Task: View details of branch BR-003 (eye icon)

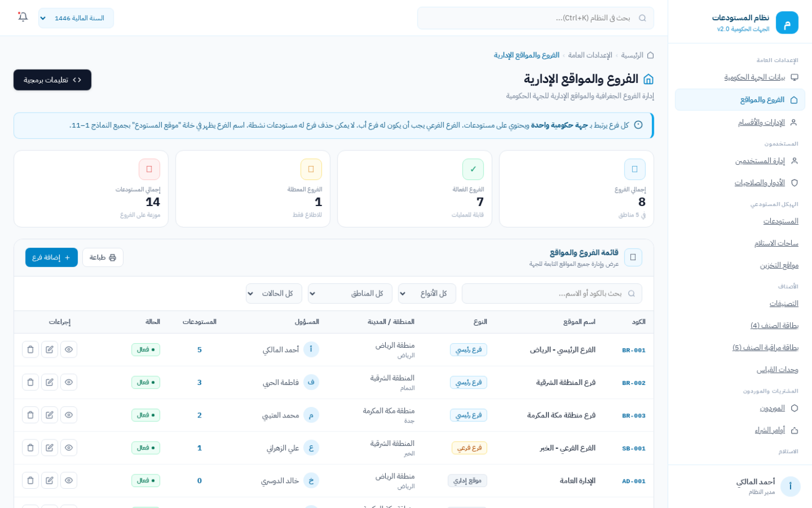Action: point(69,415)
